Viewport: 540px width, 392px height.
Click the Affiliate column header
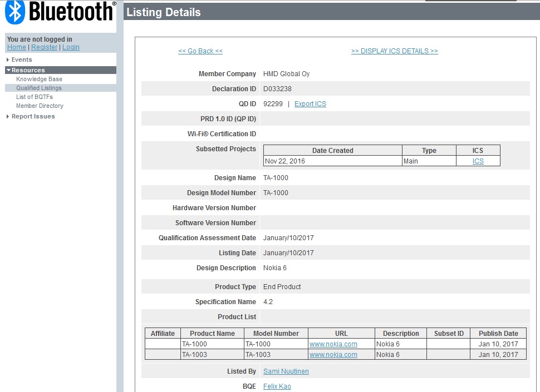click(163, 334)
